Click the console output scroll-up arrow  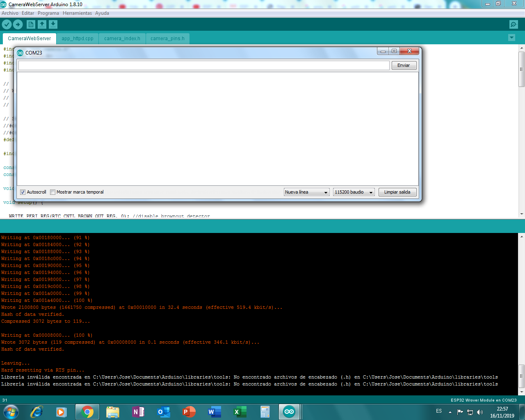point(522,237)
